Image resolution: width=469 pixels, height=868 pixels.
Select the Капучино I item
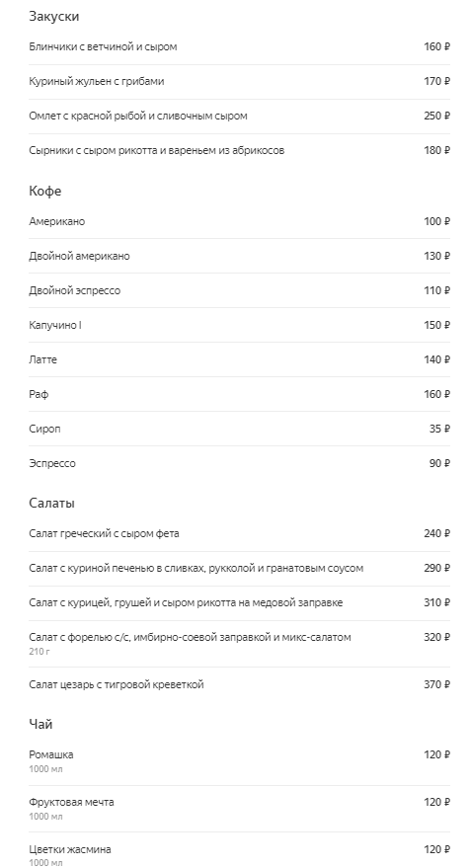point(239,325)
